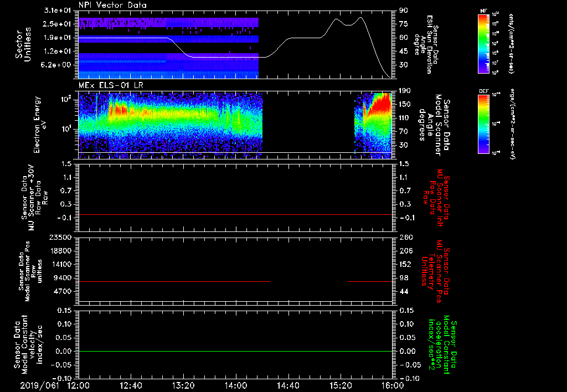This screenshot has width=567, height=392.
Task: Click the NF color scale bar
Action: click(x=483, y=44)
